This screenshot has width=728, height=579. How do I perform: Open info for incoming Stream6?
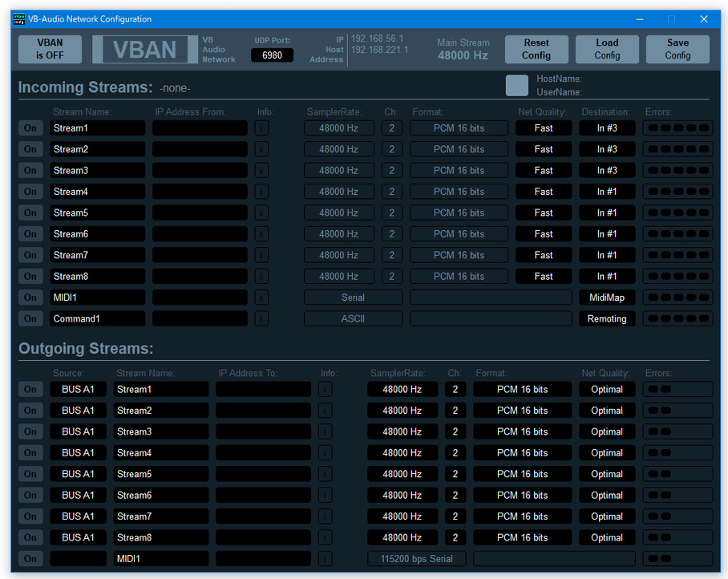[x=261, y=234]
